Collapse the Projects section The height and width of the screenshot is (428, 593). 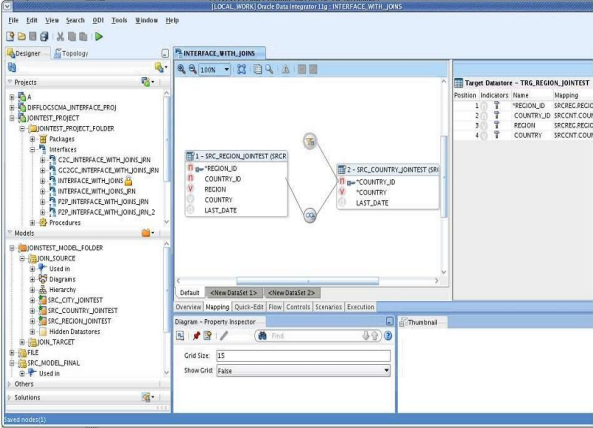9,82
